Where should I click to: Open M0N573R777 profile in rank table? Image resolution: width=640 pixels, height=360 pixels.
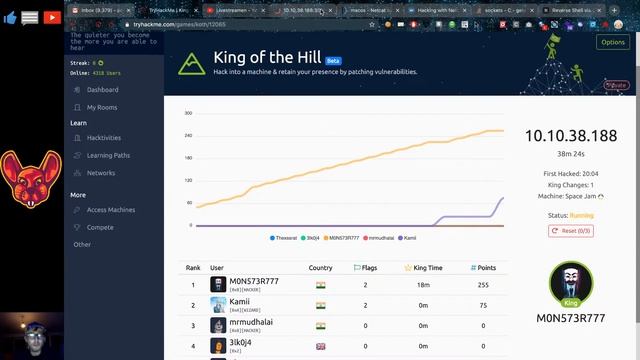pyautogui.click(x=254, y=281)
